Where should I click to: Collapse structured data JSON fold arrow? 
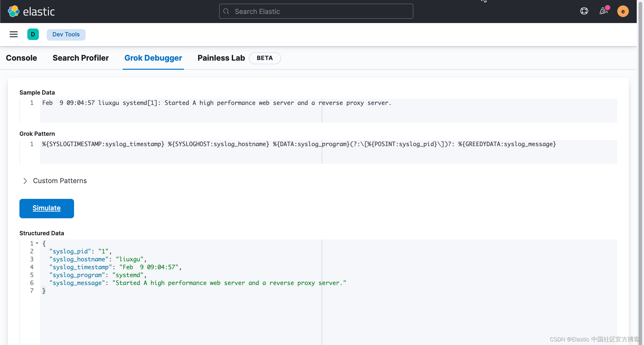click(x=37, y=243)
